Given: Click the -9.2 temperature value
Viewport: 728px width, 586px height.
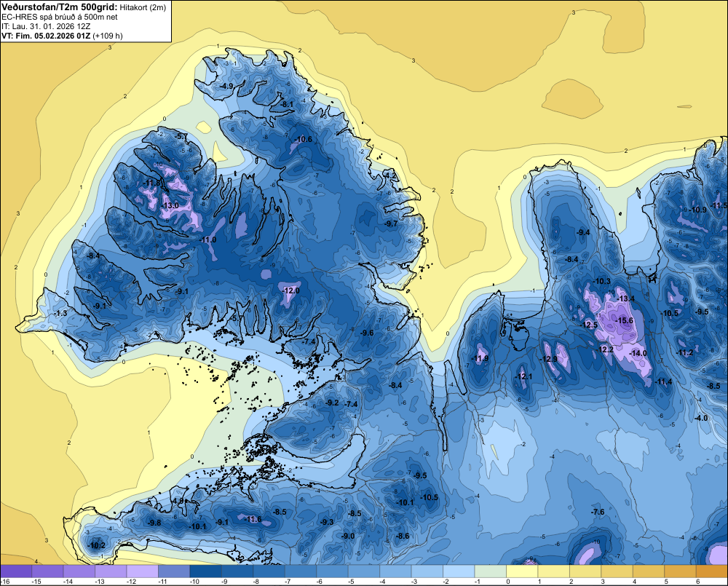Looking at the screenshot, I should point(332,403).
